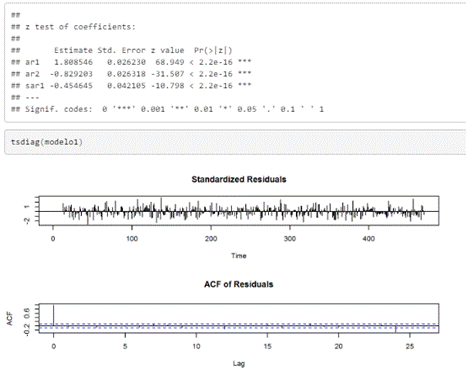Click the ACF y-axis label
The height and width of the screenshot is (378, 466).
[9, 319]
